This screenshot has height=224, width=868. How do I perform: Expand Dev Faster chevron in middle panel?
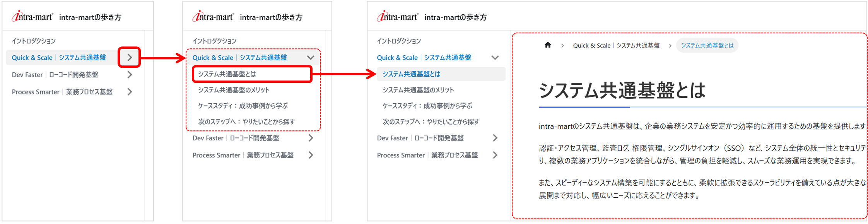pyautogui.click(x=311, y=138)
